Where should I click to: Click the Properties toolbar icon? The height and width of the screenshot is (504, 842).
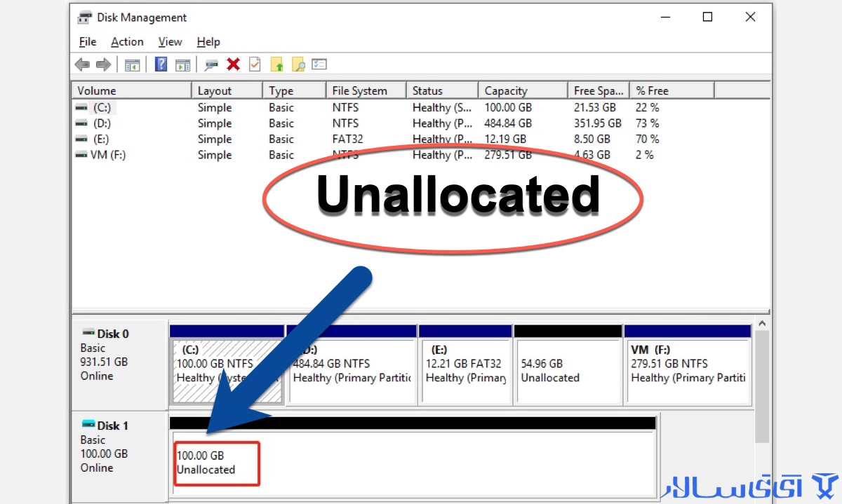pyautogui.click(x=210, y=64)
